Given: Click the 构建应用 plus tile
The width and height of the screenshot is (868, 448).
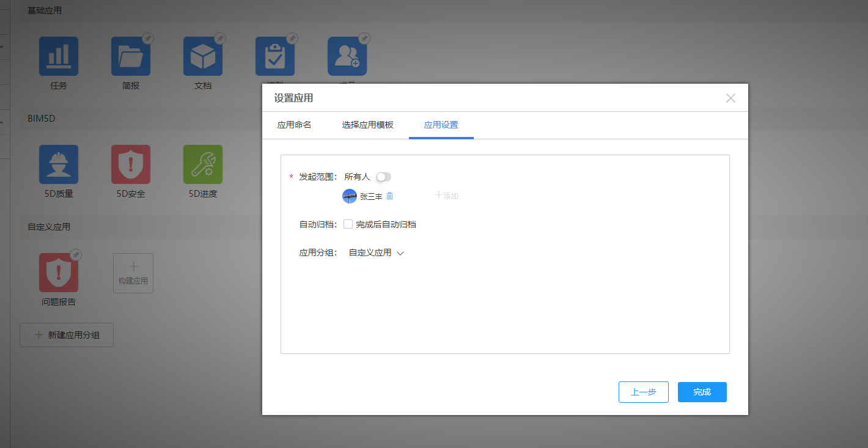Looking at the screenshot, I should [x=133, y=273].
